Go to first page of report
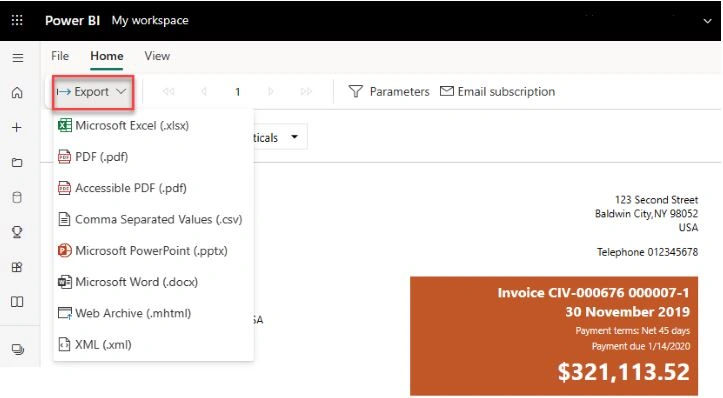 (168, 92)
